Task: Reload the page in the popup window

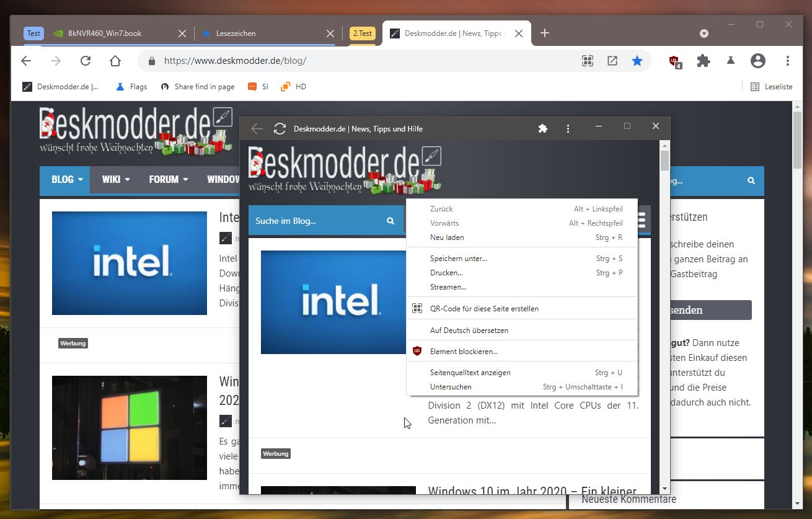Action: (x=280, y=128)
